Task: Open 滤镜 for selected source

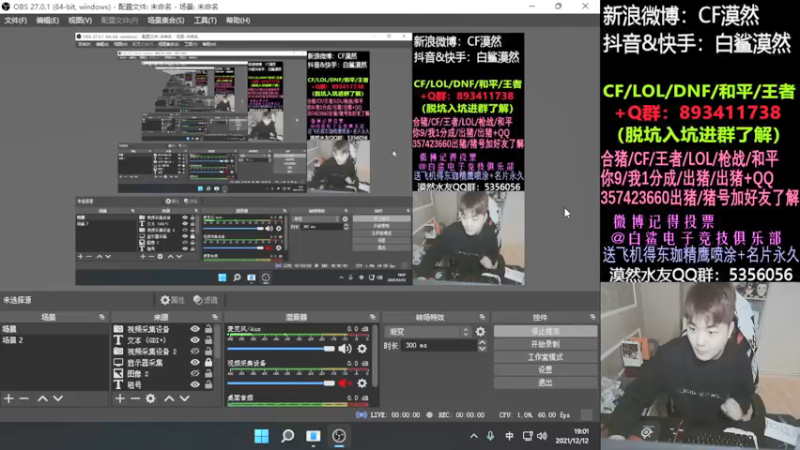Action: pyautogui.click(x=206, y=300)
